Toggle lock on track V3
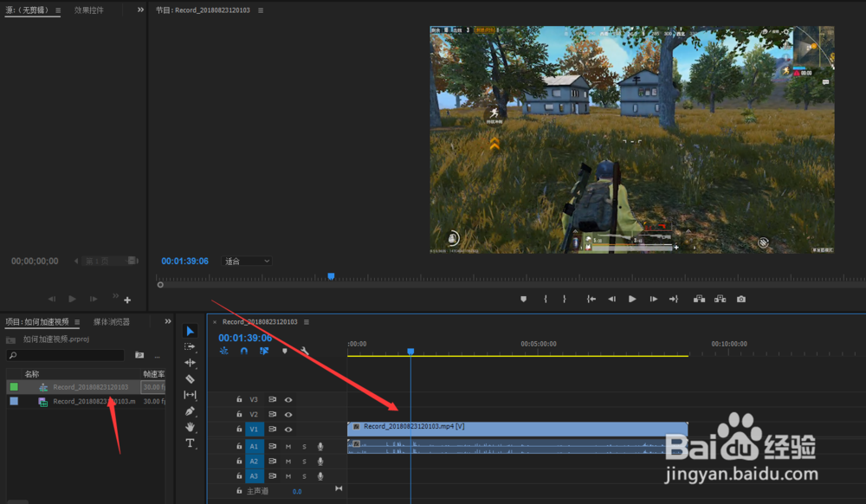The image size is (866, 504). pyautogui.click(x=239, y=399)
